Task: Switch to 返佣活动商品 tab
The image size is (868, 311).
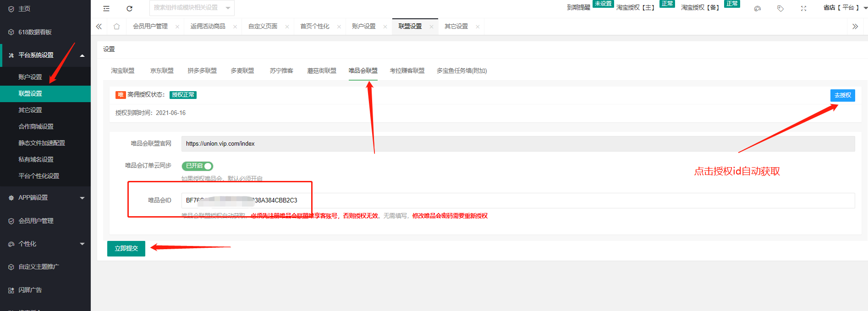Action: 208,27
